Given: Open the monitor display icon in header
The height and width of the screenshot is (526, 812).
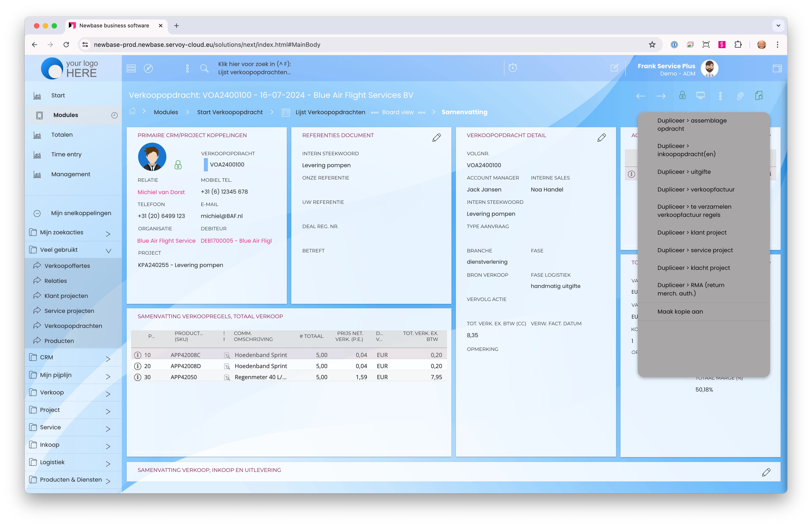Looking at the screenshot, I should tap(700, 96).
